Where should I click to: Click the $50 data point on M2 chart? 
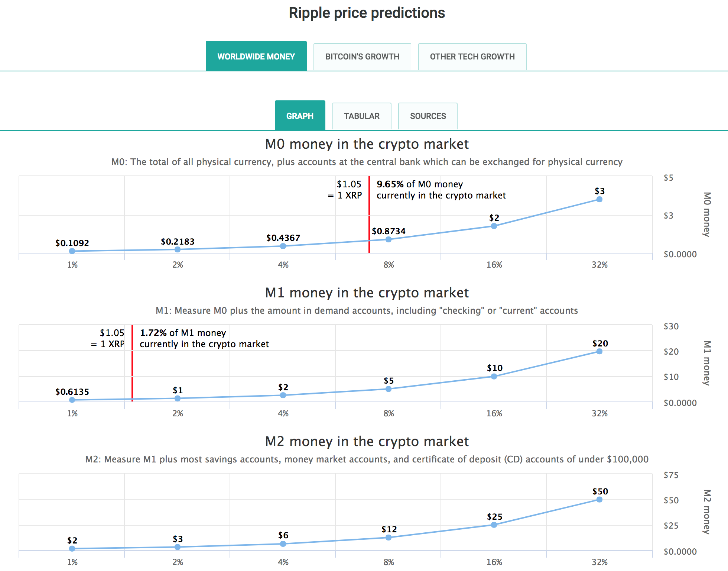(x=599, y=500)
